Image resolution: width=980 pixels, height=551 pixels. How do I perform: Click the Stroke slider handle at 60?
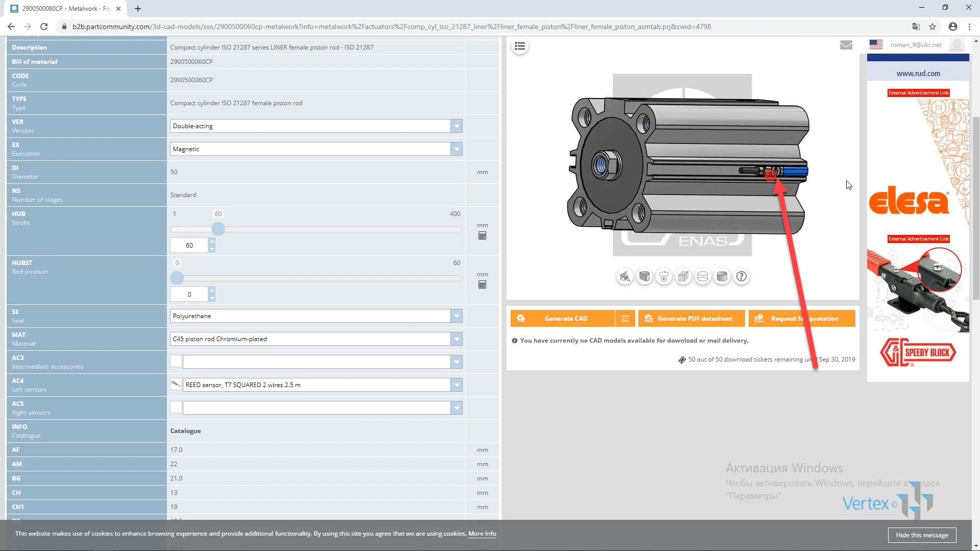click(x=218, y=229)
